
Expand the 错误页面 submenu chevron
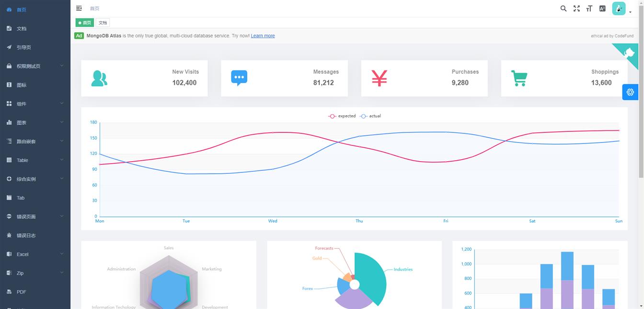62,216
